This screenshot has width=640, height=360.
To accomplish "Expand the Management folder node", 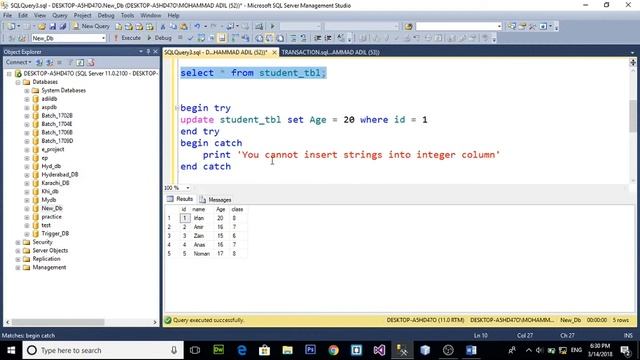I will pyautogui.click(x=18, y=268).
